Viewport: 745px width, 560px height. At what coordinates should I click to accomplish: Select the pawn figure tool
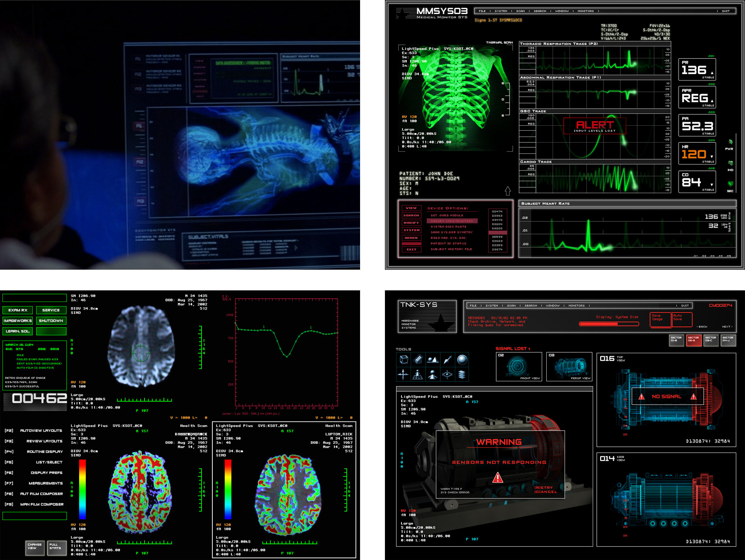tap(433, 375)
